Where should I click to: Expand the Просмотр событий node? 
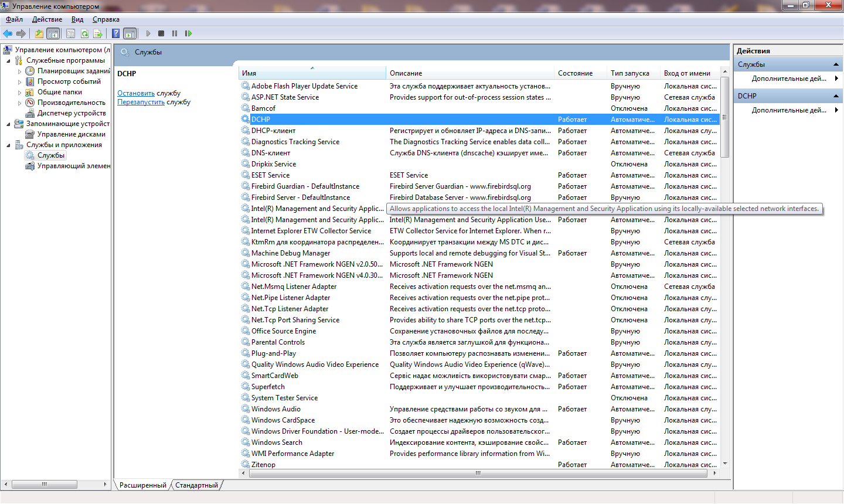(x=19, y=81)
